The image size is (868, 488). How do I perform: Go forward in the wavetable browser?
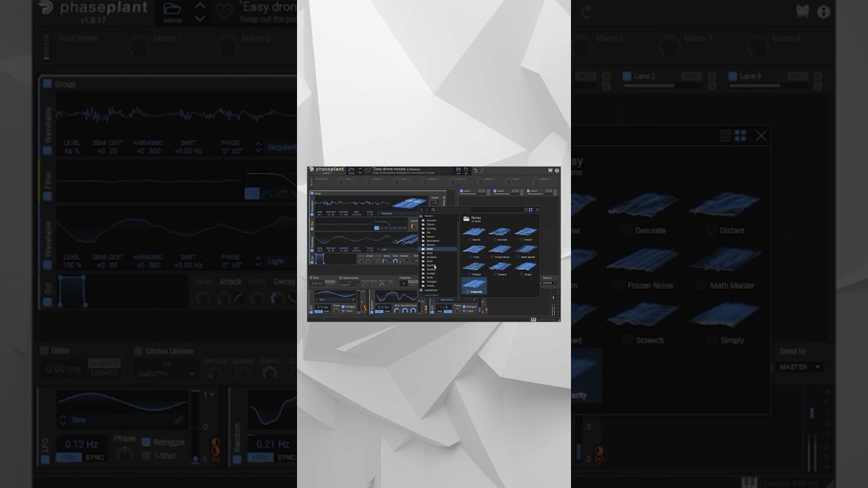[427, 210]
